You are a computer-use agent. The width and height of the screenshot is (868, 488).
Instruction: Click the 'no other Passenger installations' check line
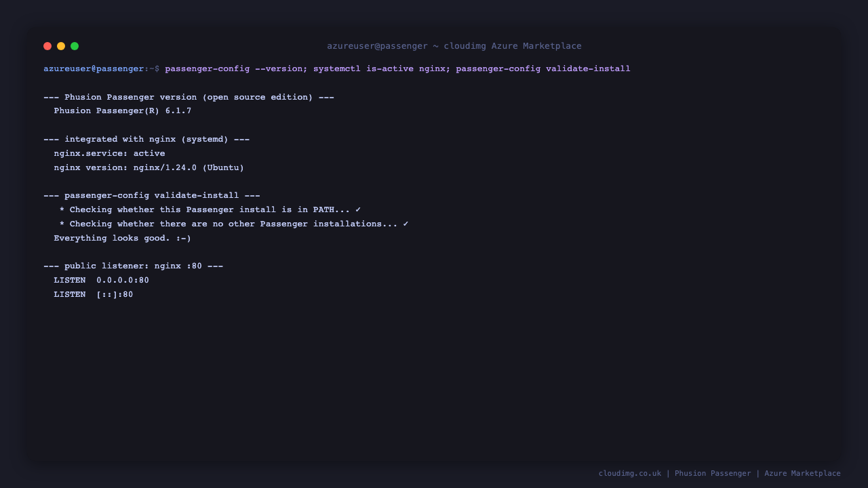[x=234, y=224]
